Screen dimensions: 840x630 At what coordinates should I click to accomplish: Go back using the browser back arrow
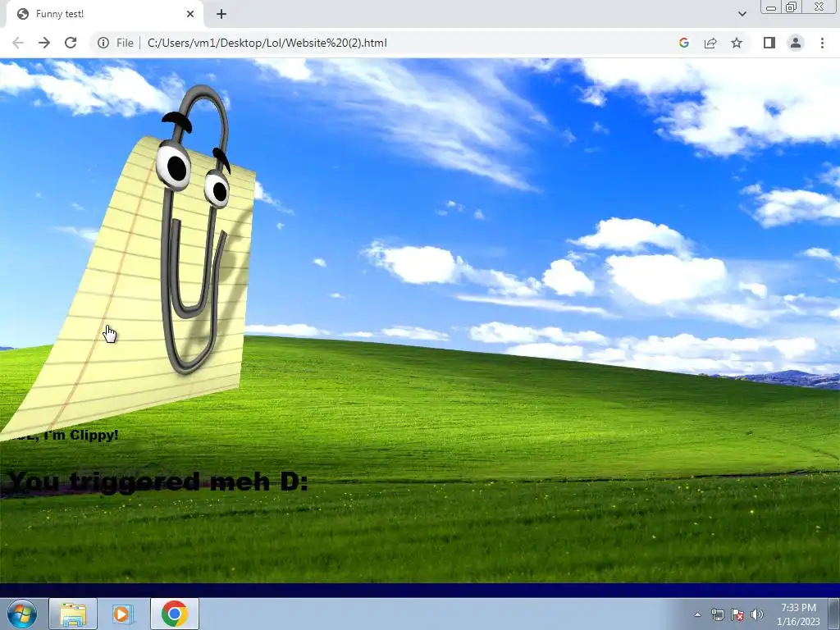[18, 43]
